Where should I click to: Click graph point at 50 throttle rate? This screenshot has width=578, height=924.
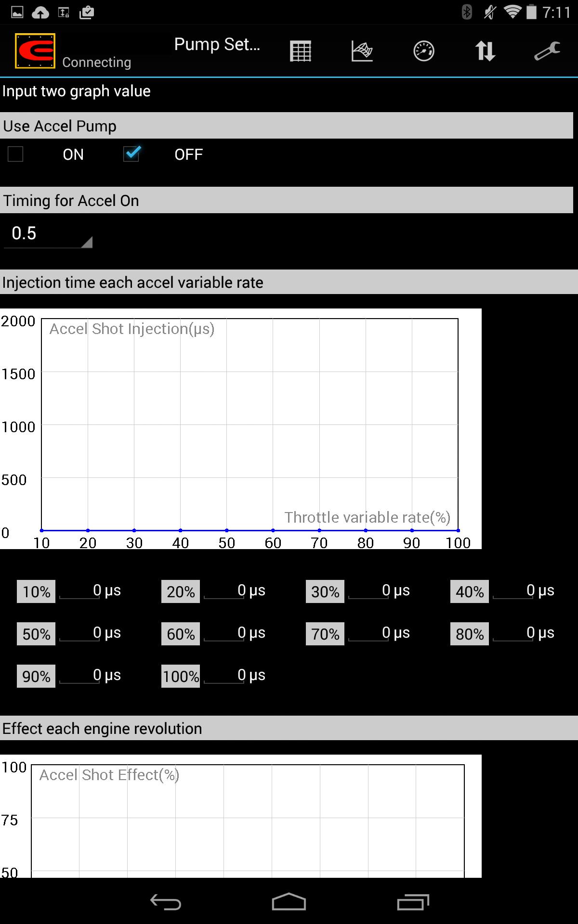[x=227, y=530]
